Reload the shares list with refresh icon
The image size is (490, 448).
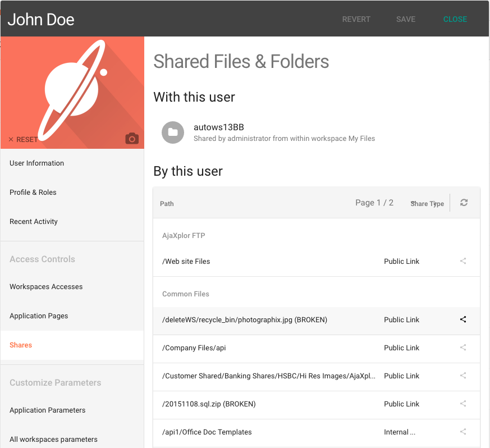(464, 203)
